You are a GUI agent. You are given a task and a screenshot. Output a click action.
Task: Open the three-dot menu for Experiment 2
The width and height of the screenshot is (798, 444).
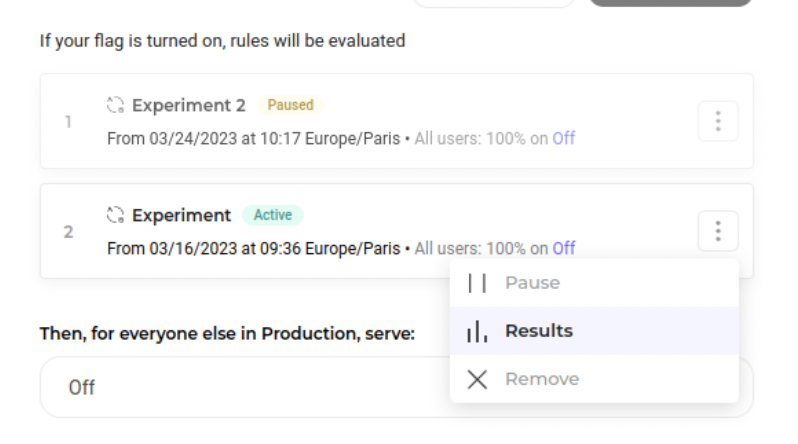[x=717, y=121]
